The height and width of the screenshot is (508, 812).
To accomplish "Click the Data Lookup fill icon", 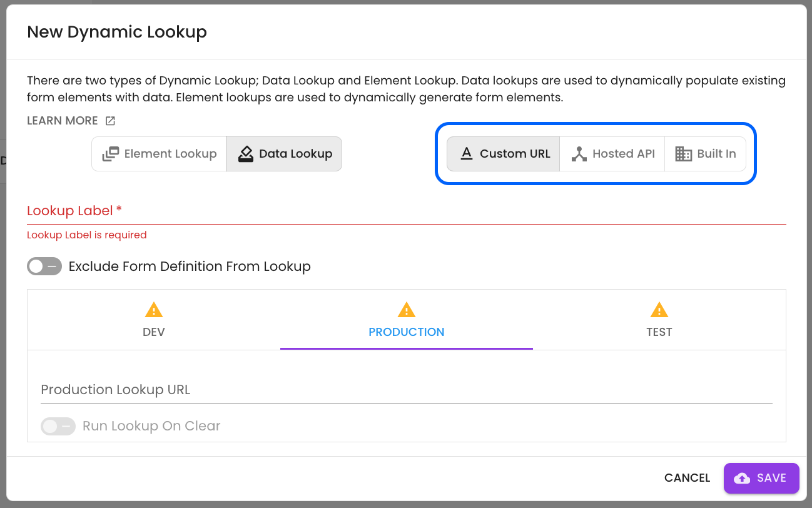I will 246,154.
